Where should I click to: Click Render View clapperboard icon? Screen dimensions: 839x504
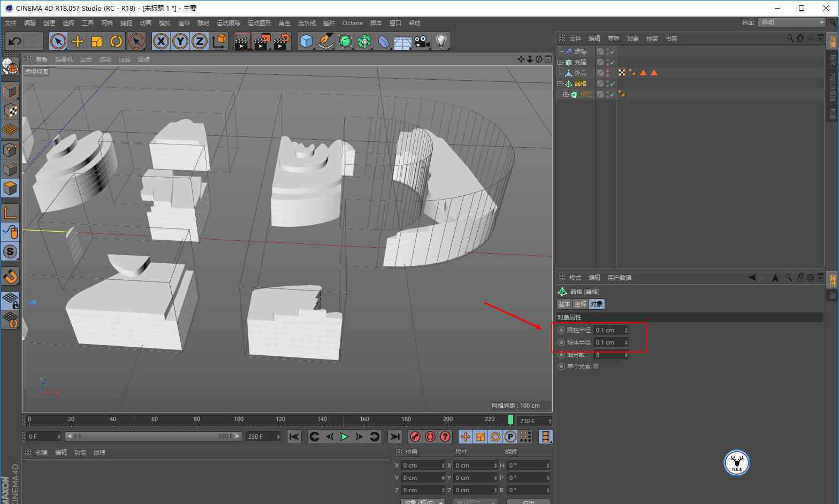[x=242, y=41]
